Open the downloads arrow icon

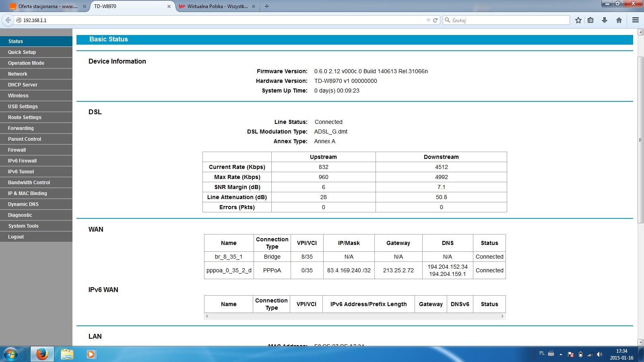tap(605, 20)
